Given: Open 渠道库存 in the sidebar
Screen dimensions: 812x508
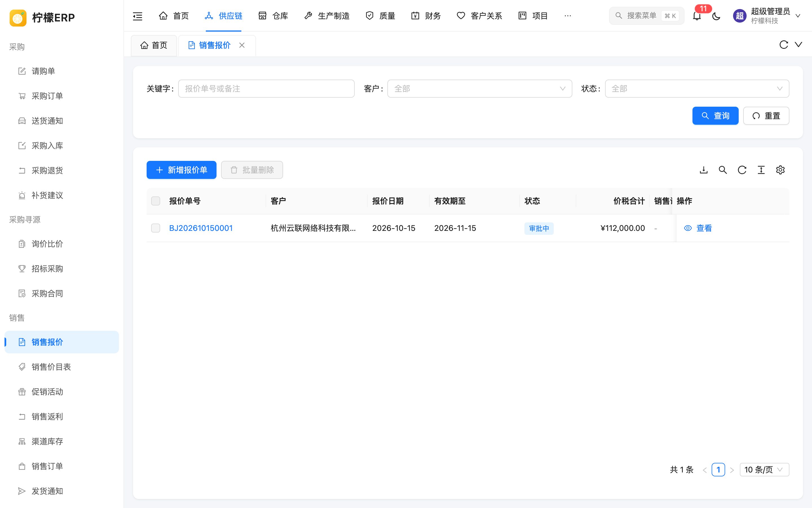Looking at the screenshot, I should coord(62,441).
